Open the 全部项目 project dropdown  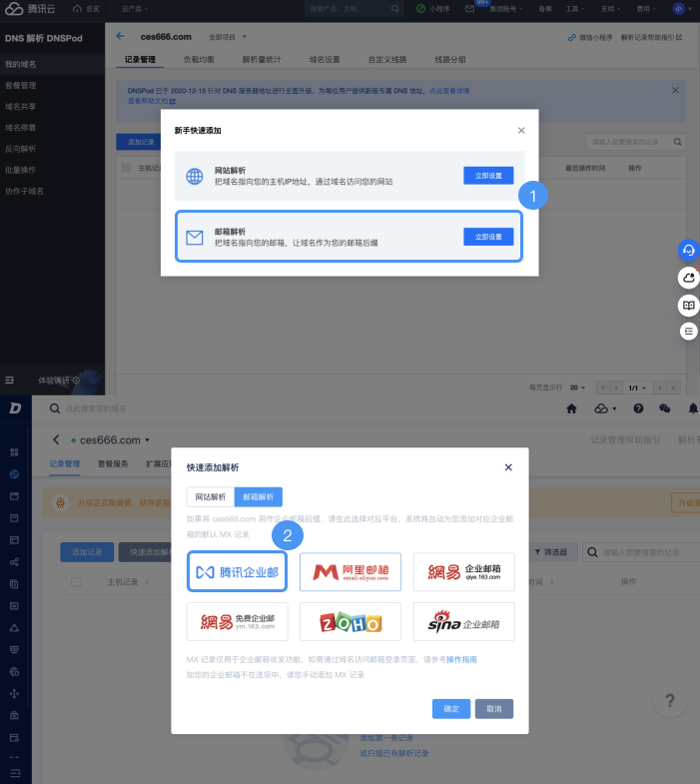tap(228, 37)
